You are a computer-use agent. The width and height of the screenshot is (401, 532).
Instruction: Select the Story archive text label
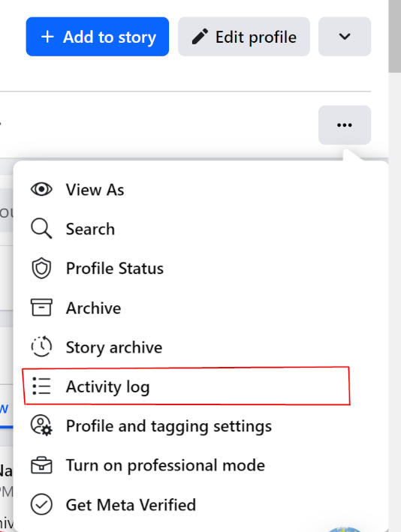(114, 347)
